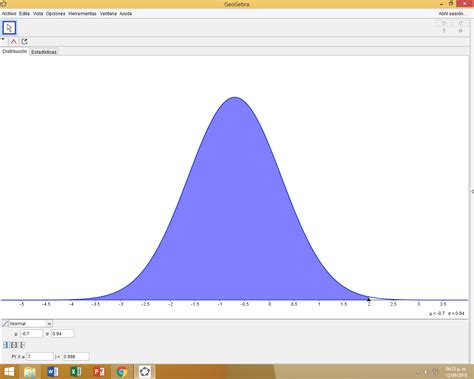Select the right-sided probability interval toggle

click(x=22, y=345)
